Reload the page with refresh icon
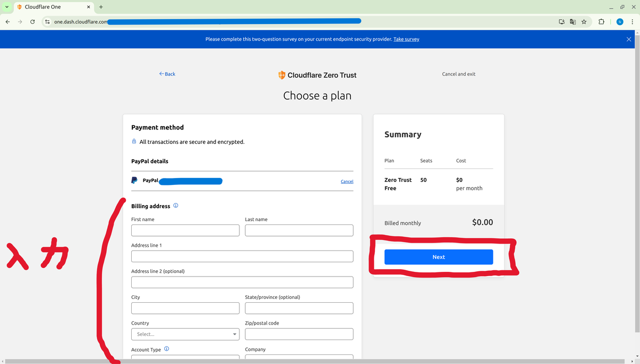 click(x=33, y=22)
